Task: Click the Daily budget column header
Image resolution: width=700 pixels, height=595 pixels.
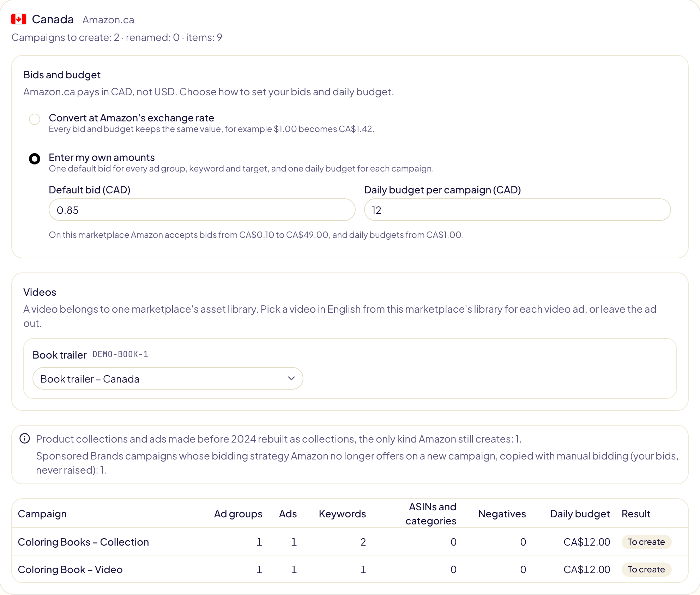Action: click(x=580, y=513)
